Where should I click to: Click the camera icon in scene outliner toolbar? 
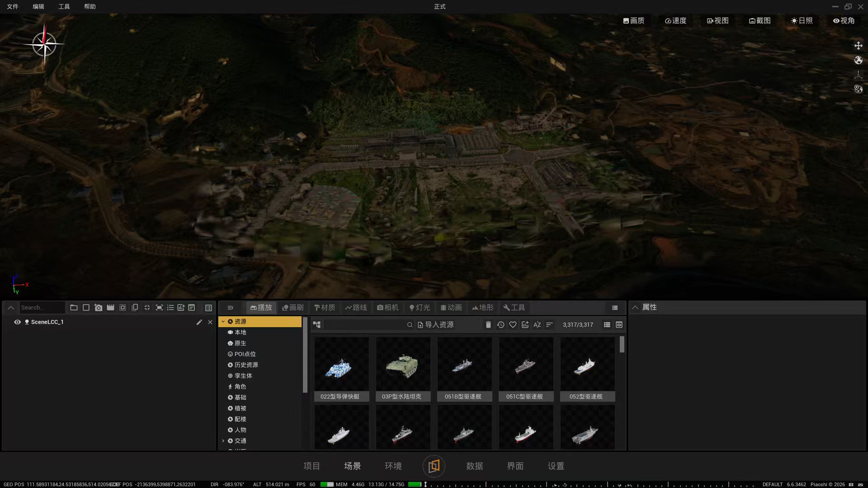coord(98,308)
